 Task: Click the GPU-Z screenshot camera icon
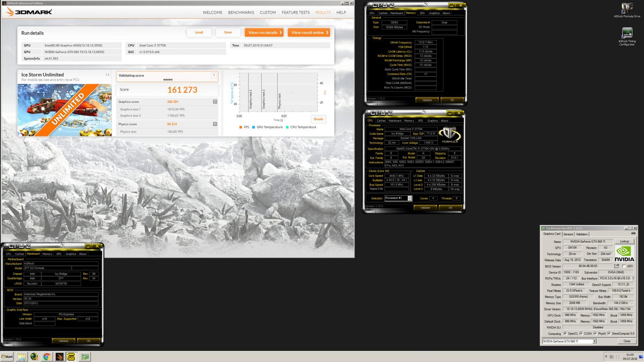click(x=633, y=234)
